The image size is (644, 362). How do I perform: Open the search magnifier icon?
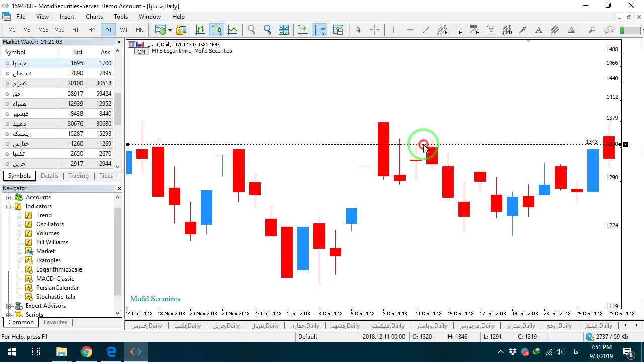[592, 30]
